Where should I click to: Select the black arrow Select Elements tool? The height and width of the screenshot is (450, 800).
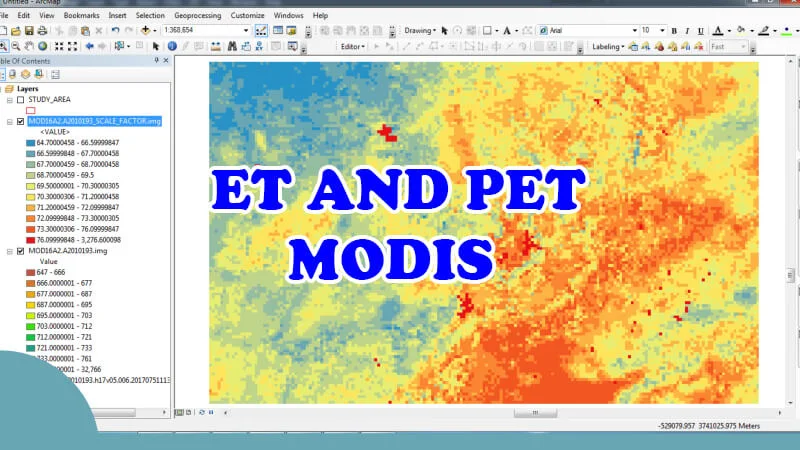156,46
